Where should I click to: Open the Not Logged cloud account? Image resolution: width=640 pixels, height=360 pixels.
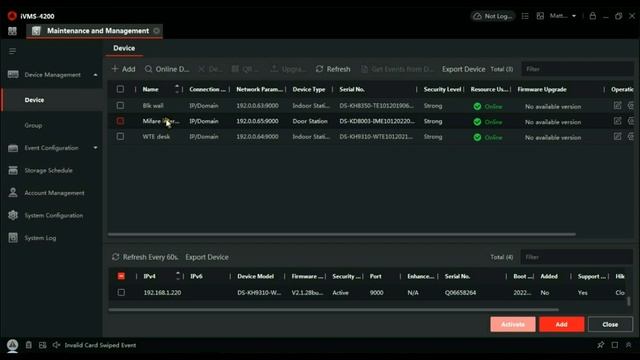[x=493, y=16]
